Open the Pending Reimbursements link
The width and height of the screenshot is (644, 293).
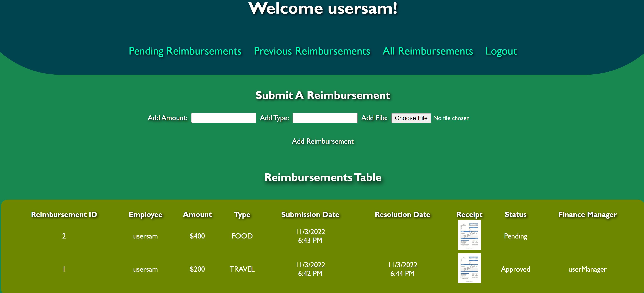pos(185,51)
